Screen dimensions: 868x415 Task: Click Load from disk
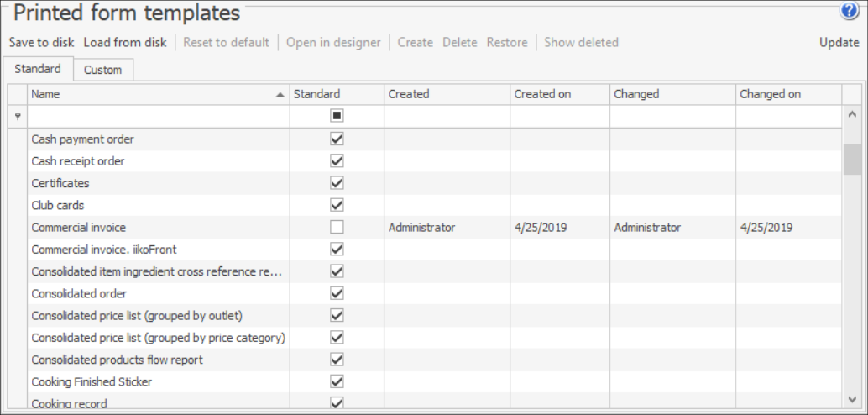[125, 42]
